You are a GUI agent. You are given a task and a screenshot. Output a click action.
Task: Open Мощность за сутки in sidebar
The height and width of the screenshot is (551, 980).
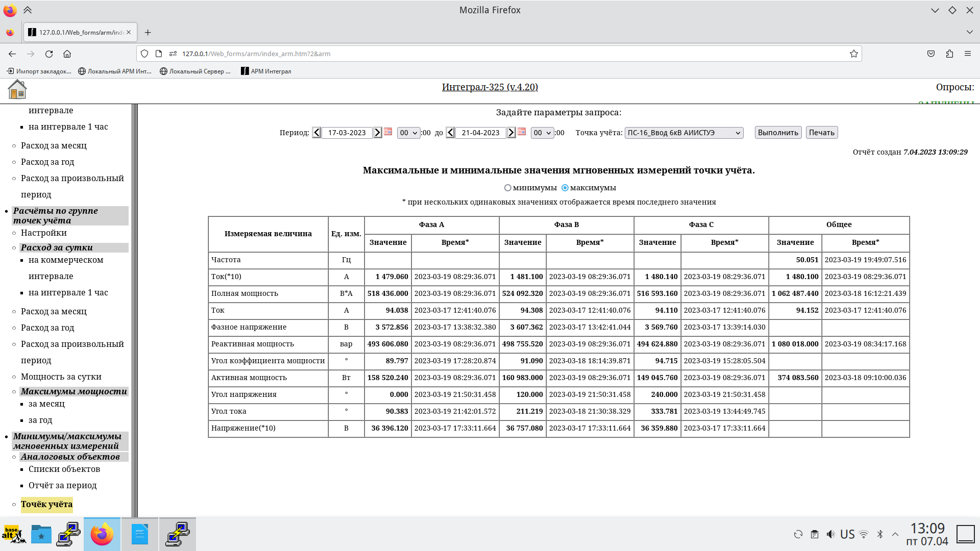click(x=61, y=377)
